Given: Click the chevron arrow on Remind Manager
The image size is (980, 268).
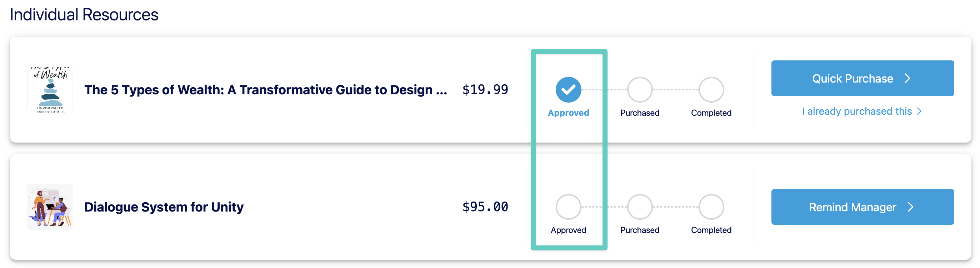Looking at the screenshot, I should [x=910, y=207].
